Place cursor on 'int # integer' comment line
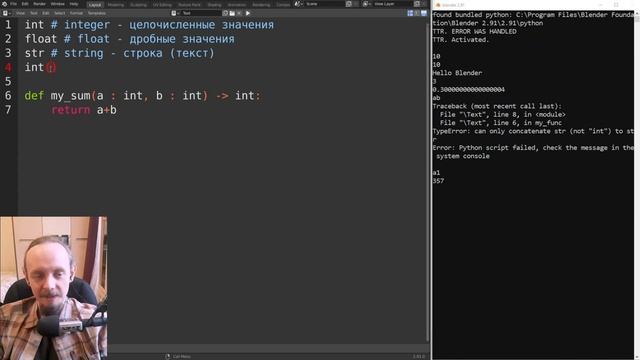 coord(149,24)
